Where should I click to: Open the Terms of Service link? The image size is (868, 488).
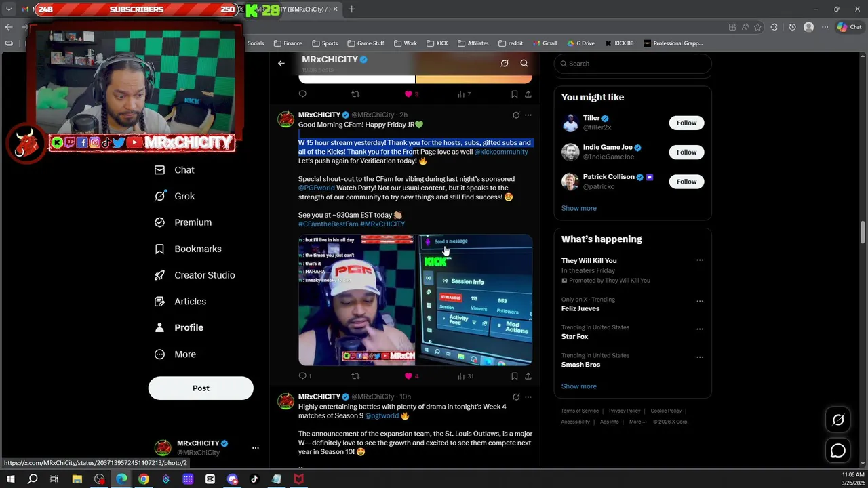(580, 411)
